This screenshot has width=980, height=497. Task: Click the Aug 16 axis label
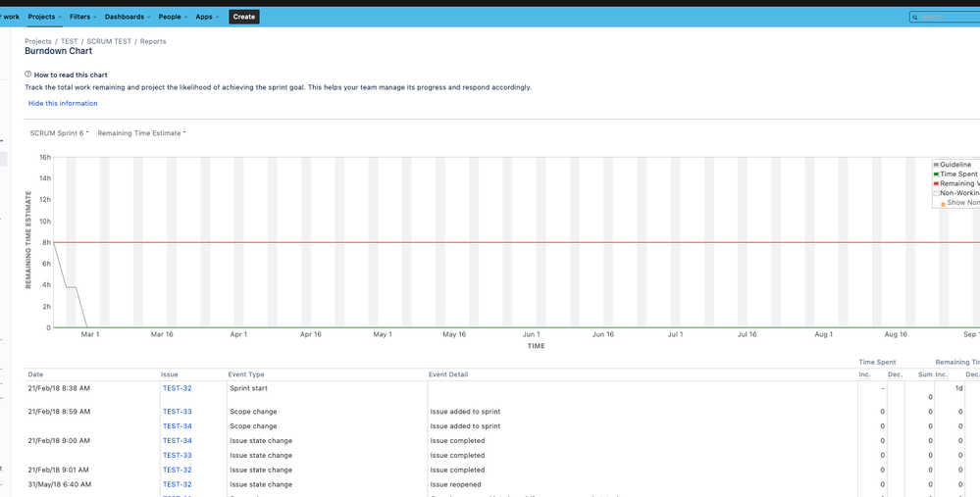click(896, 334)
